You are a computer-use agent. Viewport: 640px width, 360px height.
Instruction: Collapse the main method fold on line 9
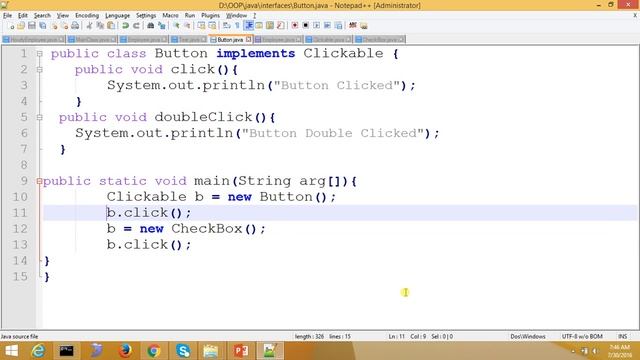(x=40, y=181)
